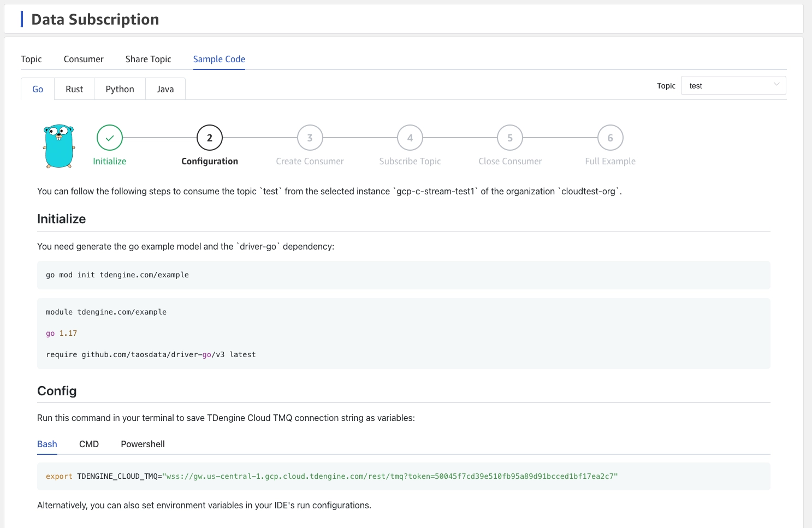This screenshot has width=812, height=528.
Task: Click the Configuration step label
Action: (x=210, y=161)
